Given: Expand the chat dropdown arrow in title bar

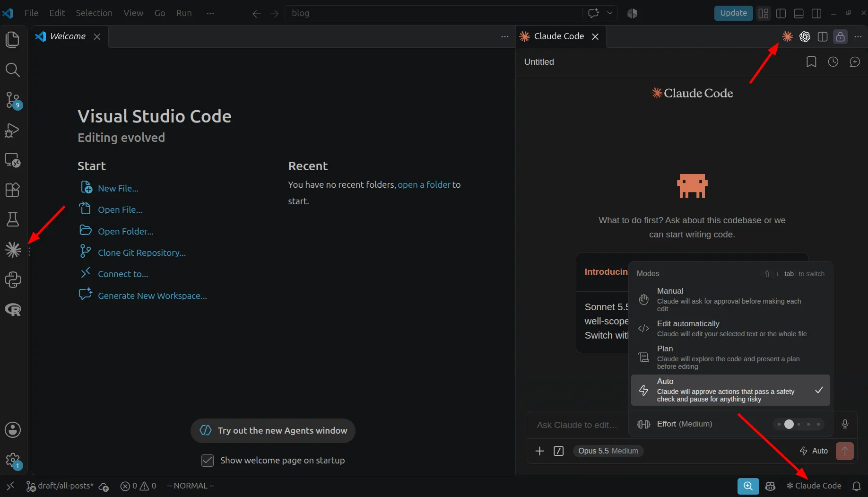Looking at the screenshot, I should pos(609,13).
